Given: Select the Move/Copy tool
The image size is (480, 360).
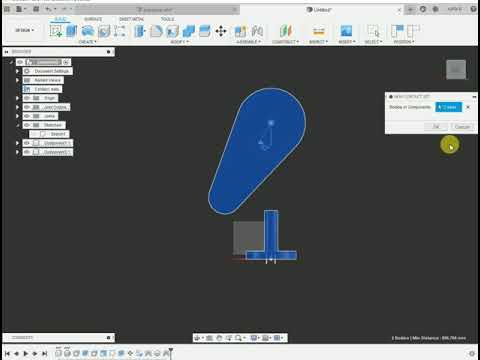Looking at the screenshot, I should [x=221, y=31].
